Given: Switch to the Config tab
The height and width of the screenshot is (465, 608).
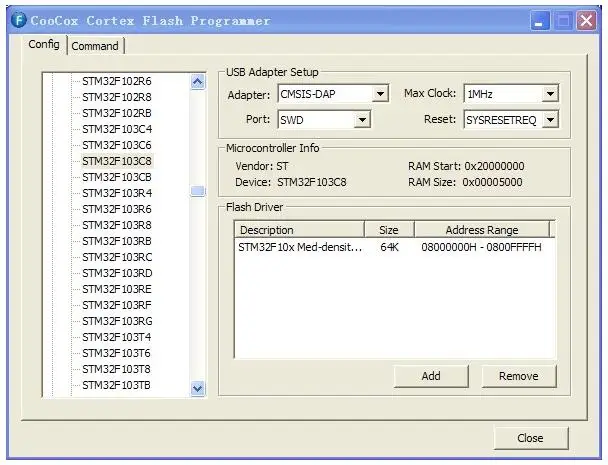Looking at the screenshot, I should point(44,44).
